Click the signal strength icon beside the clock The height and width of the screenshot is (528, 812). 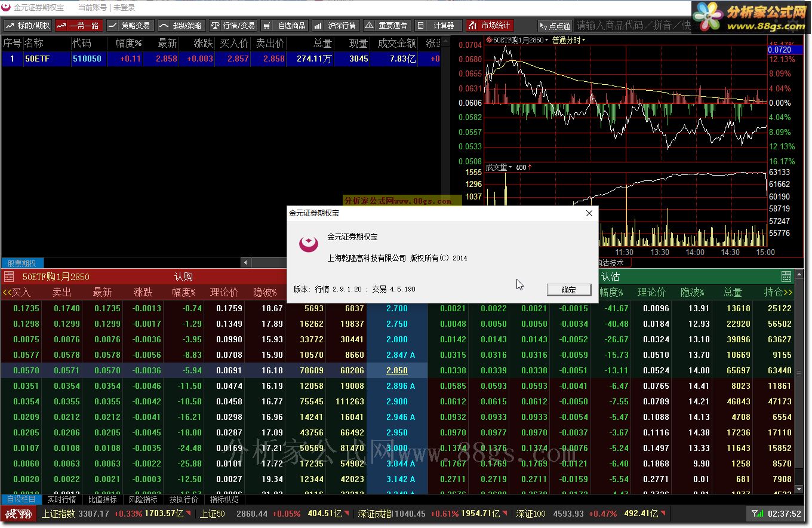point(757,514)
